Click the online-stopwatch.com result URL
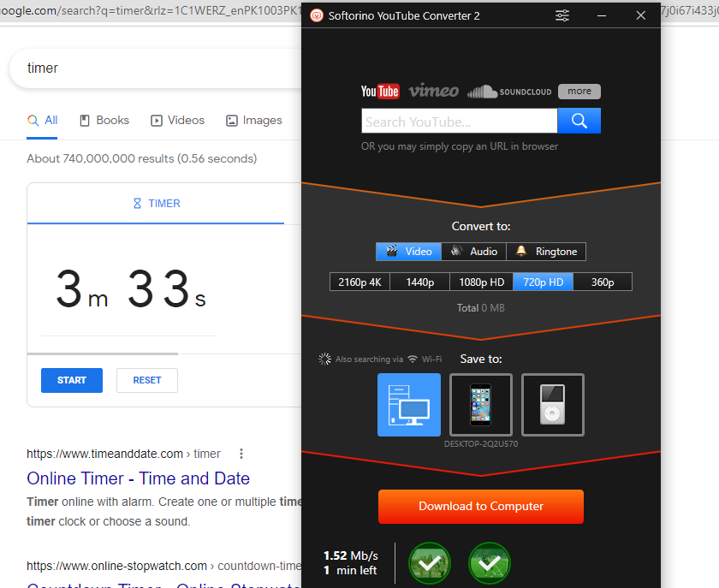This screenshot has width=719, height=588. click(163, 566)
